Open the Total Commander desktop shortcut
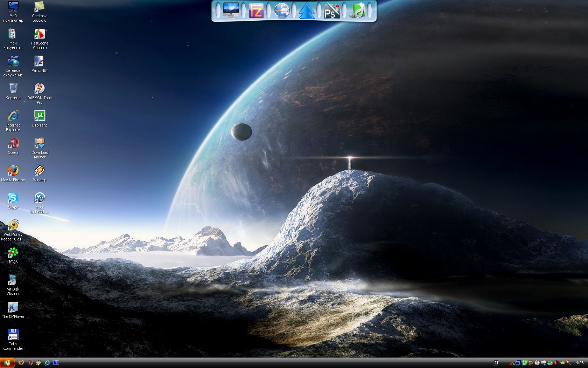 tap(13, 340)
